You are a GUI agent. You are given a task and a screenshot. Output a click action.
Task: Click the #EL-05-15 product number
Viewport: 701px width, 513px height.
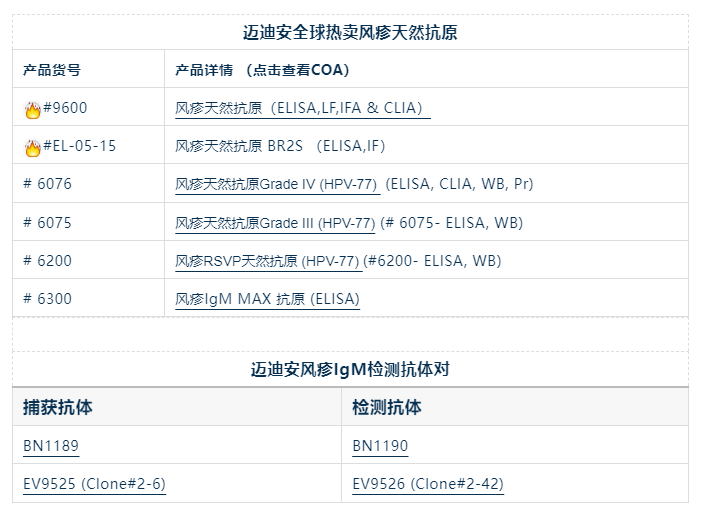[x=79, y=146]
